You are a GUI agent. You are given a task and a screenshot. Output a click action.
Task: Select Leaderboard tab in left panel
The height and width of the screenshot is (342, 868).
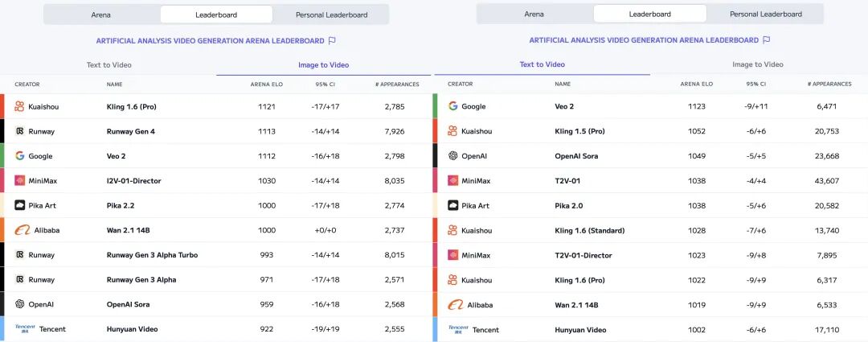(216, 15)
